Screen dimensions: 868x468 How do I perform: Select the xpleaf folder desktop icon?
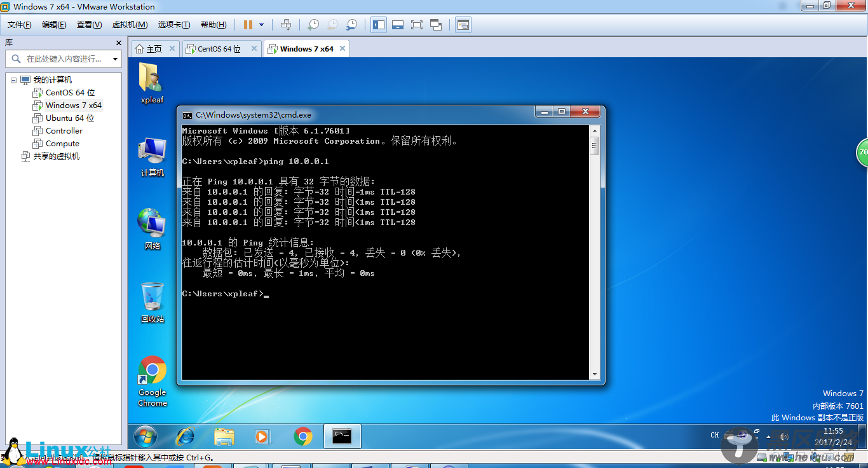click(152, 83)
